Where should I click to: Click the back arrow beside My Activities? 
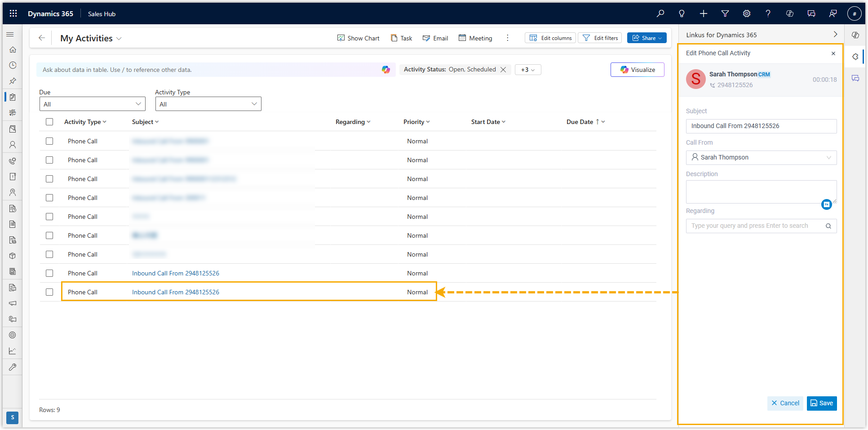pos(42,38)
